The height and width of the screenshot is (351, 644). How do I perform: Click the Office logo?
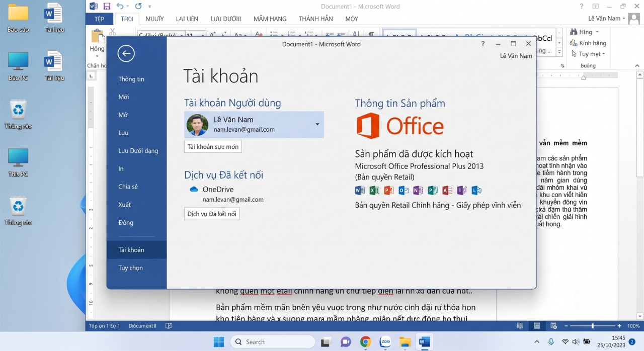pos(400,126)
